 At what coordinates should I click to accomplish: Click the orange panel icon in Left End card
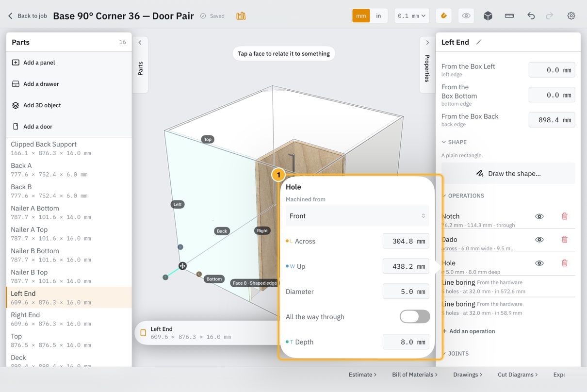[x=143, y=333]
